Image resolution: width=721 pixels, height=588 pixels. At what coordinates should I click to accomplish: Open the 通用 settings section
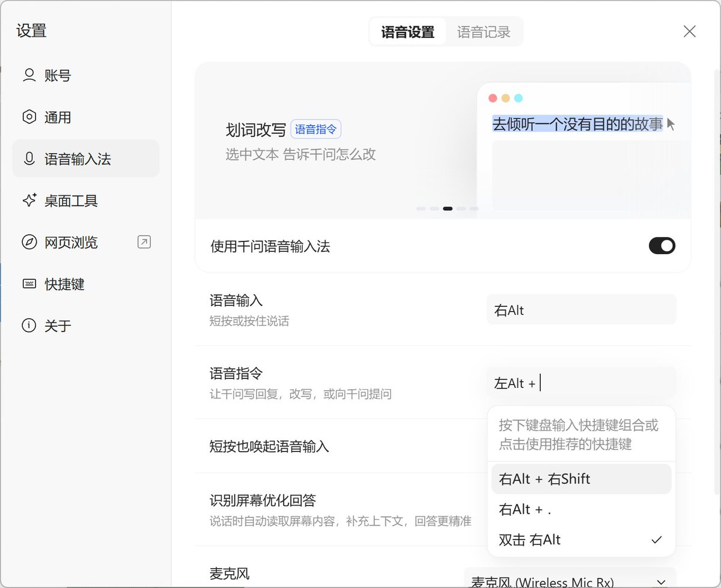[x=86, y=117]
